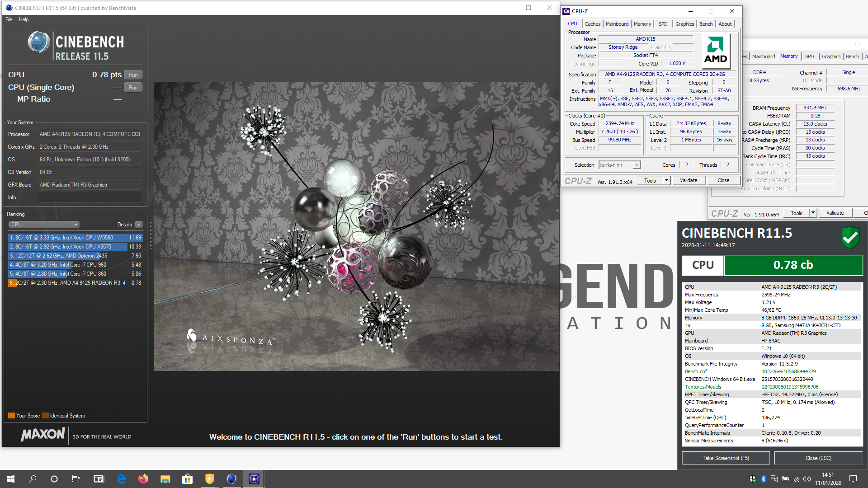868x488 pixels.
Task: Open the File menu in Cinebench
Action: pos(9,19)
